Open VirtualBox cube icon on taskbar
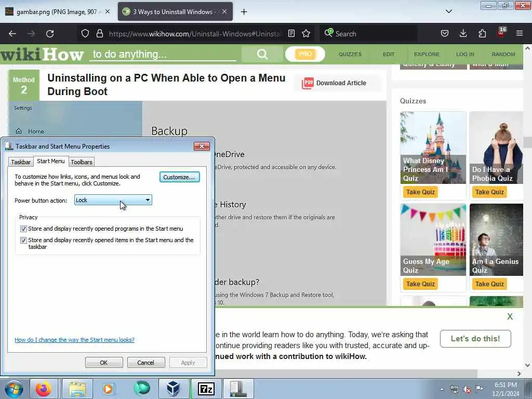The width and height of the screenshot is (532, 399). 174,389
